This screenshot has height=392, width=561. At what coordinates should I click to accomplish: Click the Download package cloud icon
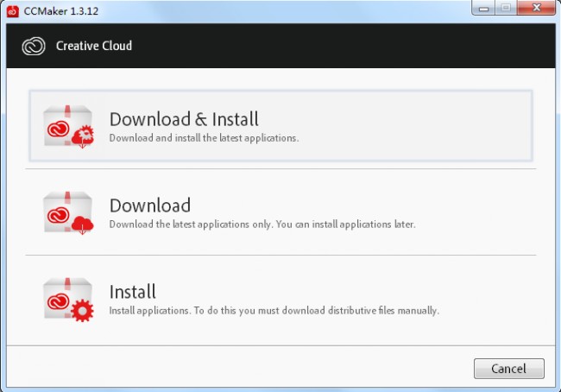coord(68,212)
